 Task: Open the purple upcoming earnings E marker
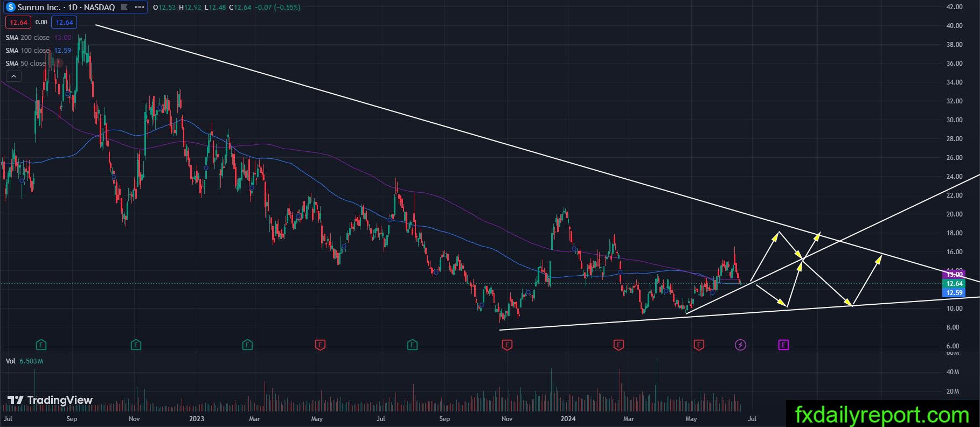click(783, 345)
